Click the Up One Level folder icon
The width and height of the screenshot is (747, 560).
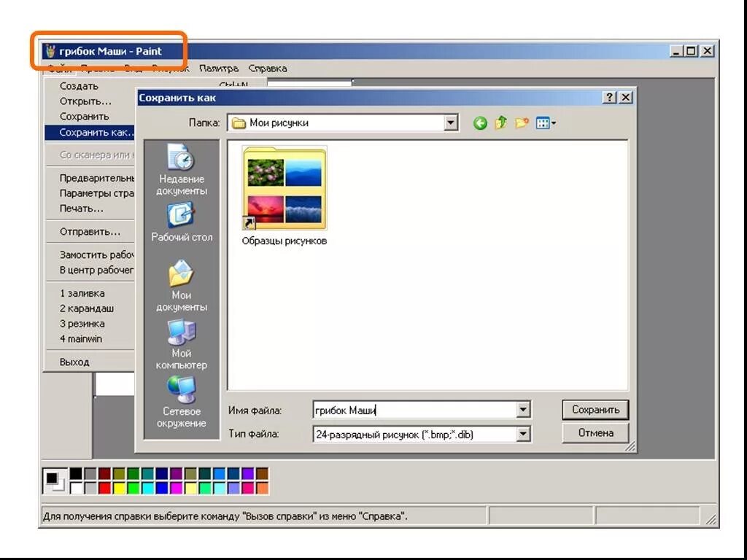500,122
